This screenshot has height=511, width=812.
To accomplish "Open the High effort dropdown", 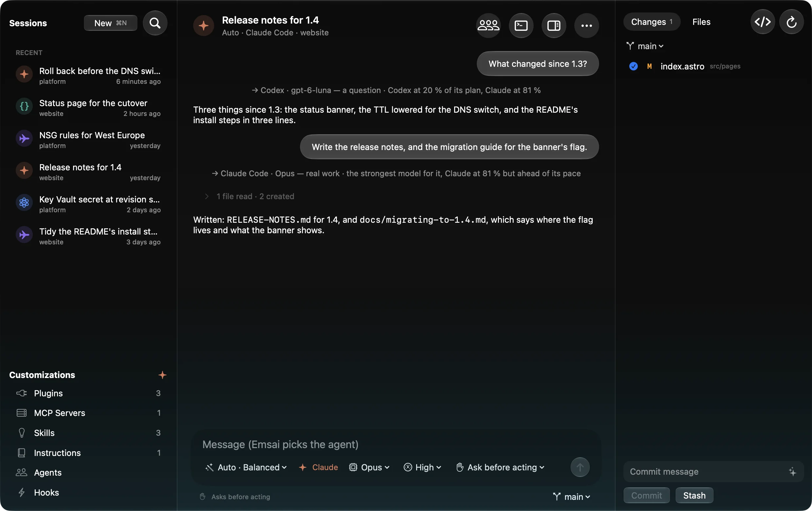I will coord(422,467).
